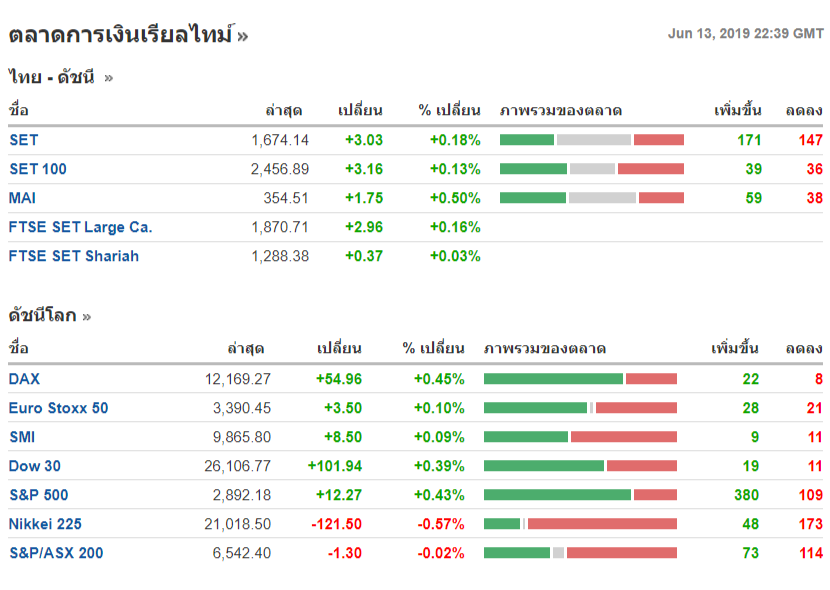Click the S&P 500 market overview bar
The height and width of the screenshot is (590, 830).
[580, 495]
